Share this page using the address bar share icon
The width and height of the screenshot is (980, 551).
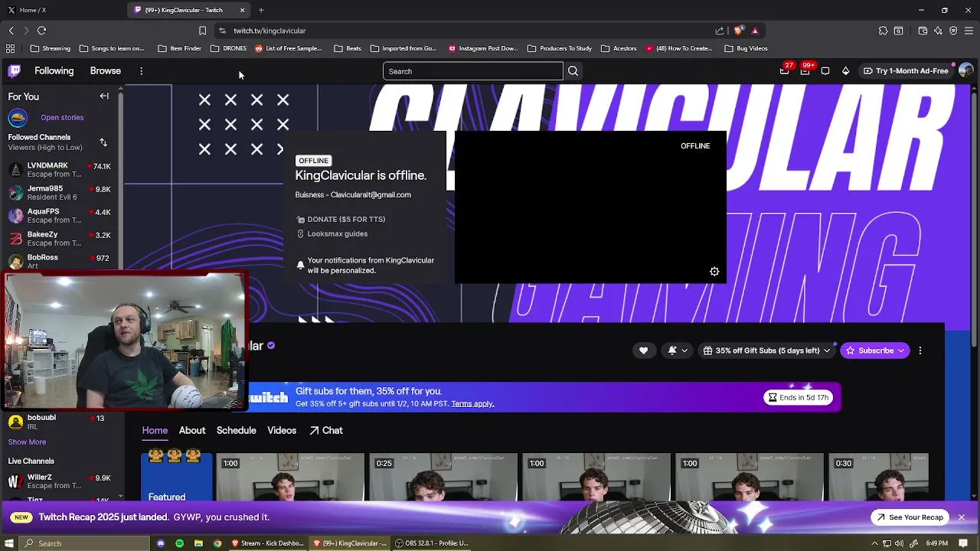coord(720,31)
